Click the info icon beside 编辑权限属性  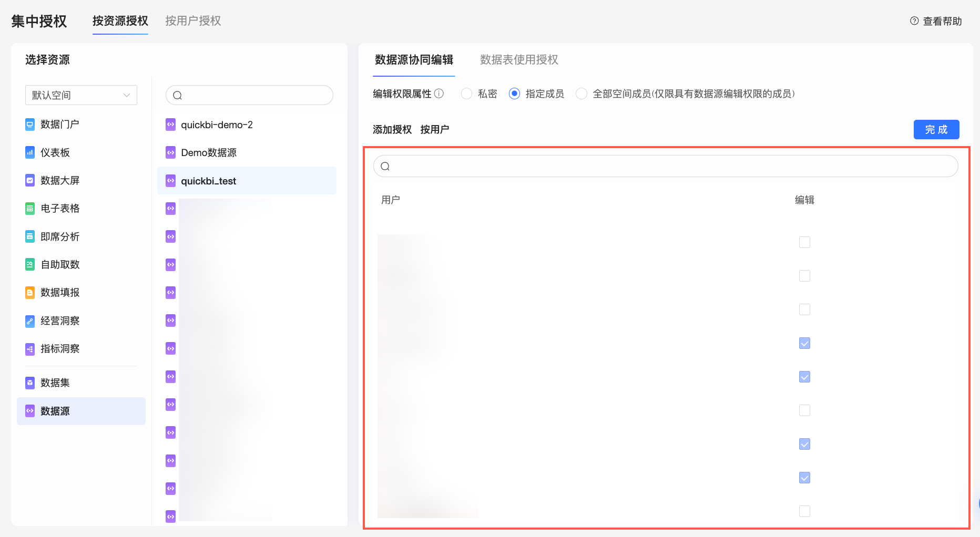click(439, 94)
